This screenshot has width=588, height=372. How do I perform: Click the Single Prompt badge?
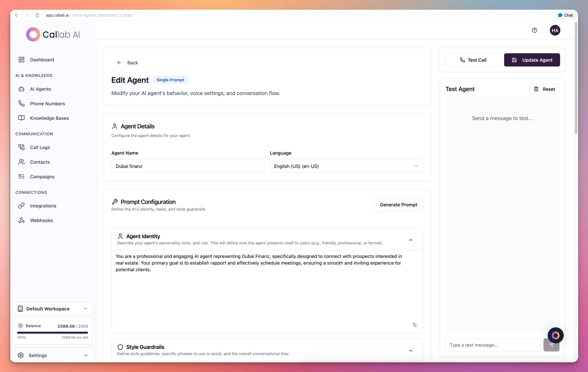pyautogui.click(x=170, y=80)
